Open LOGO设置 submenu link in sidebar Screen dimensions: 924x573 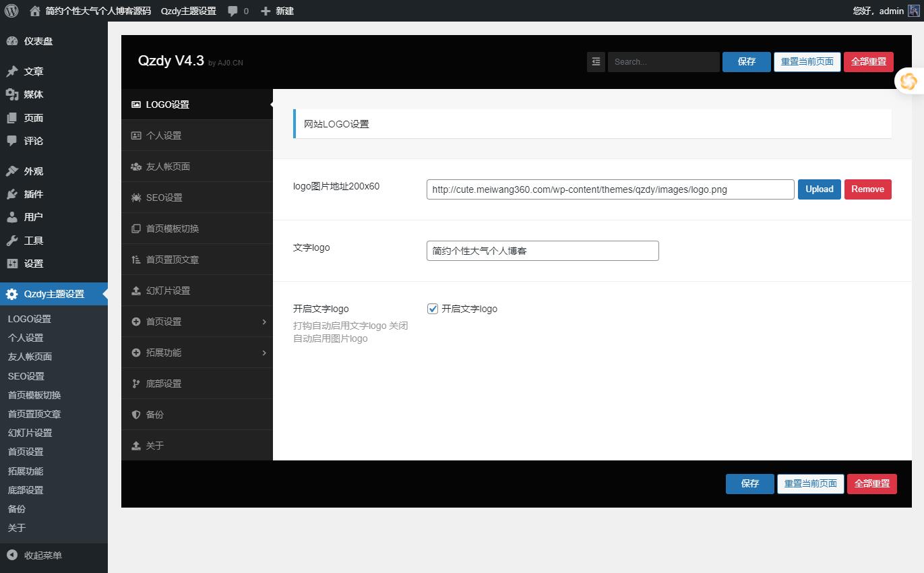[30, 319]
